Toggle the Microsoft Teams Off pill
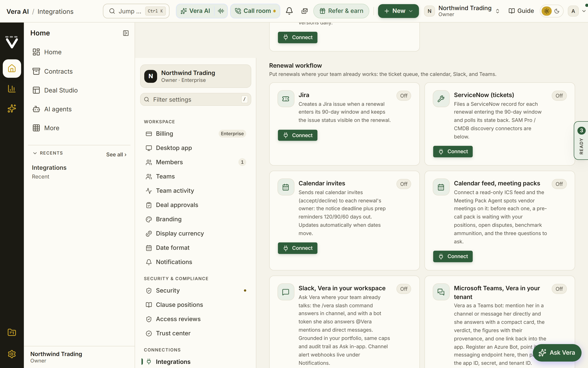 (x=559, y=289)
